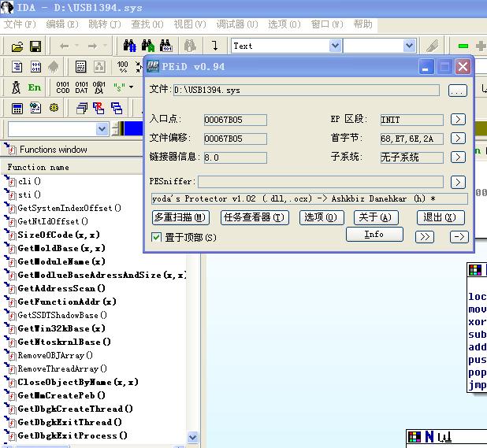487x448 pixels.
Task: Expand first bytes details arrow in PEiD
Action: 458,138
